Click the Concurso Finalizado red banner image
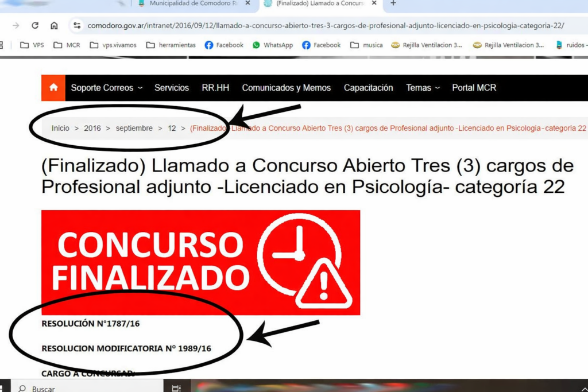This screenshot has height=392, width=588. 200,262
